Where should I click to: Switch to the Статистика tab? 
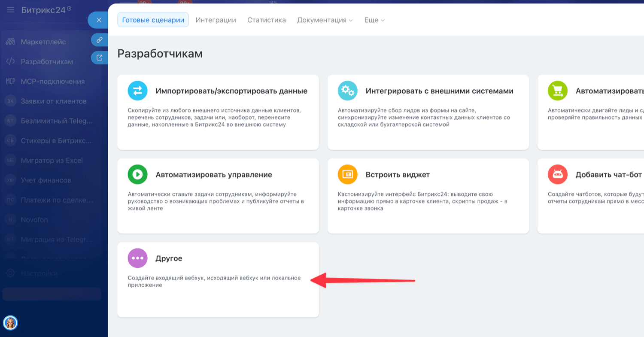point(267,20)
